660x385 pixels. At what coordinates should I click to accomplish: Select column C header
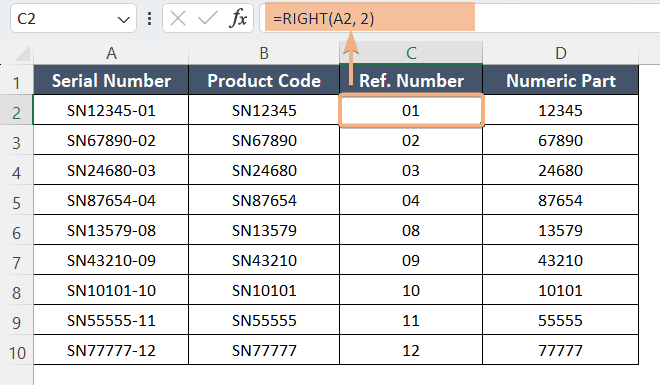tap(411, 53)
